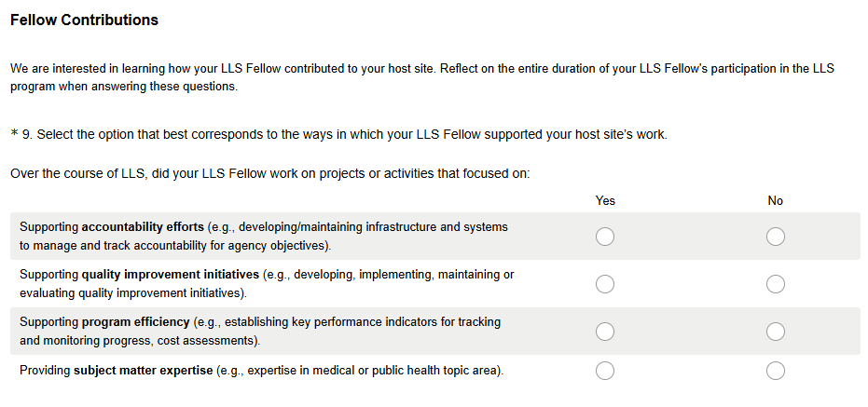
Task: Pick Yes for subject matter expertise
Action: point(604,371)
